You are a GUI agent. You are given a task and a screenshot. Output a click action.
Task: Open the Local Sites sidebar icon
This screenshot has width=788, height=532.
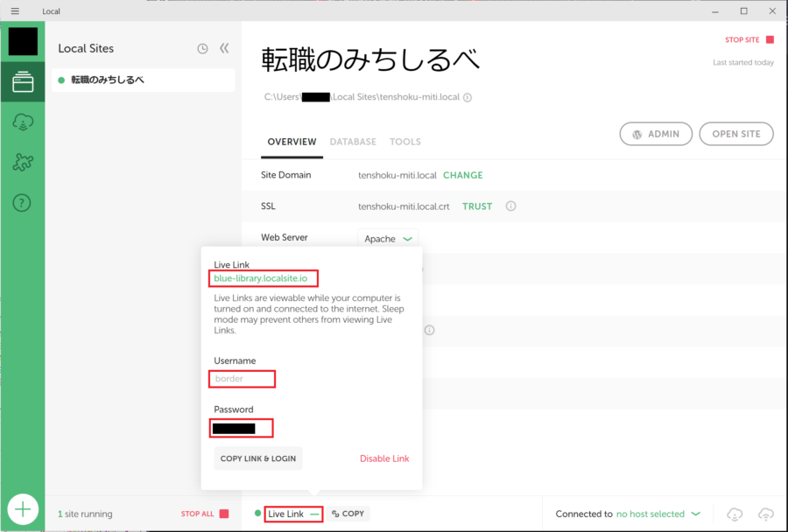[x=23, y=82]
